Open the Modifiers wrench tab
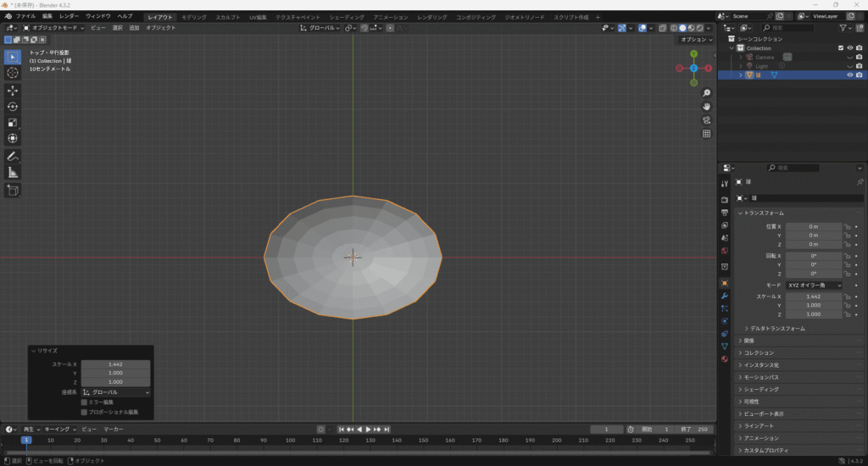Viewport: 868px width, 466px height. click(x=725, y=296)
